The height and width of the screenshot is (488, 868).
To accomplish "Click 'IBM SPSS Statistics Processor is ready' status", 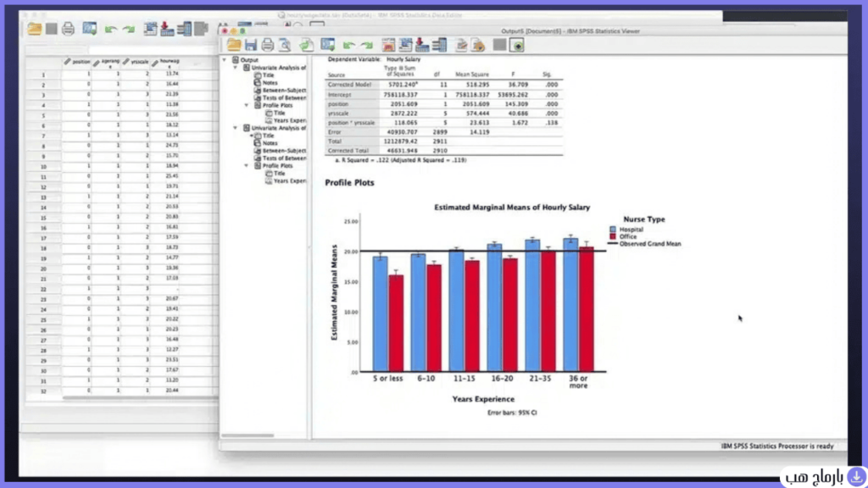I will [x=776, y=446].
